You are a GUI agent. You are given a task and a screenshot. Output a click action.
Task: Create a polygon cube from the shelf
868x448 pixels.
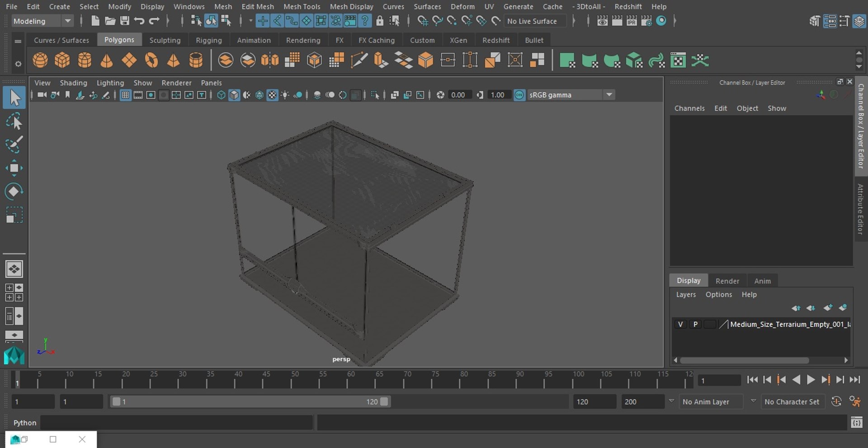[x=62, y=60]
